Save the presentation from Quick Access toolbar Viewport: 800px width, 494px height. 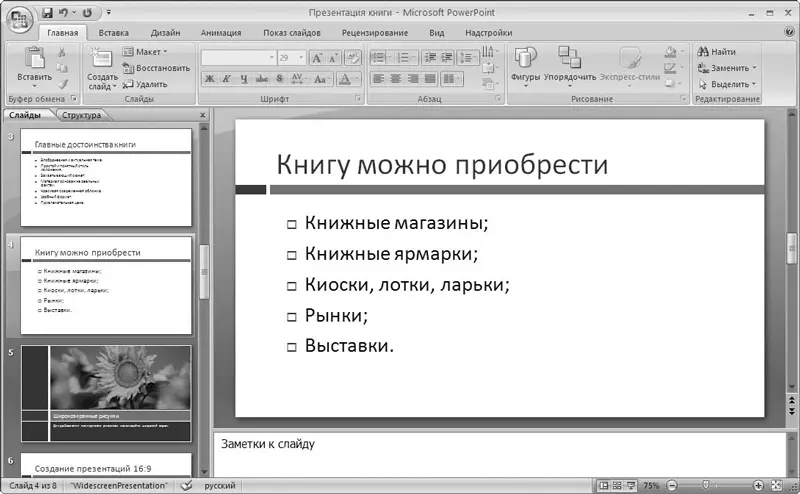click(47, 12)
